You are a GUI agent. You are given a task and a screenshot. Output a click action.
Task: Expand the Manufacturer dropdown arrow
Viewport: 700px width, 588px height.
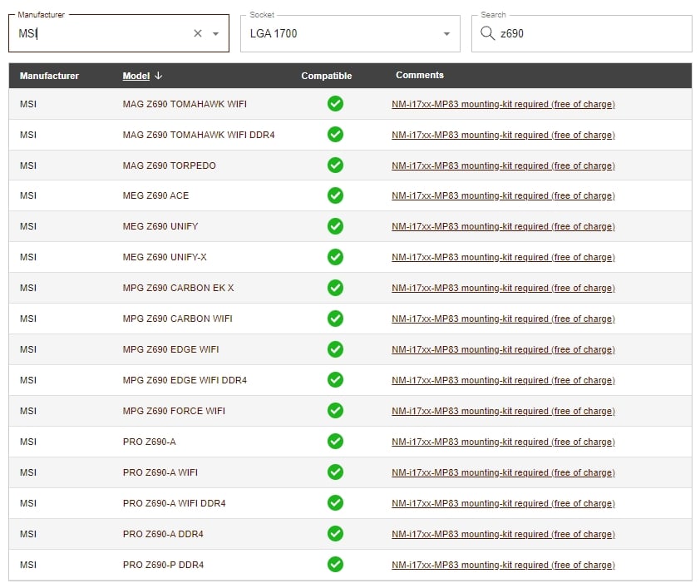[x=216, y=34]
